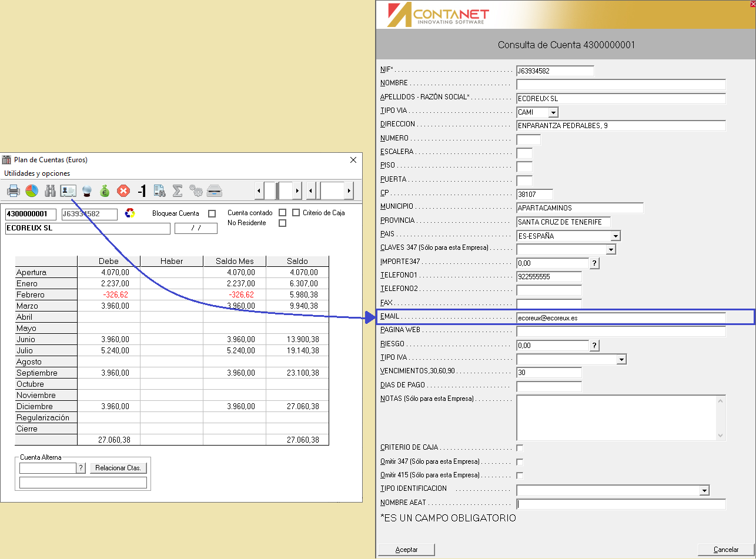
Task: Click the crystal ball forecast icon
Action: pos(87,190)
